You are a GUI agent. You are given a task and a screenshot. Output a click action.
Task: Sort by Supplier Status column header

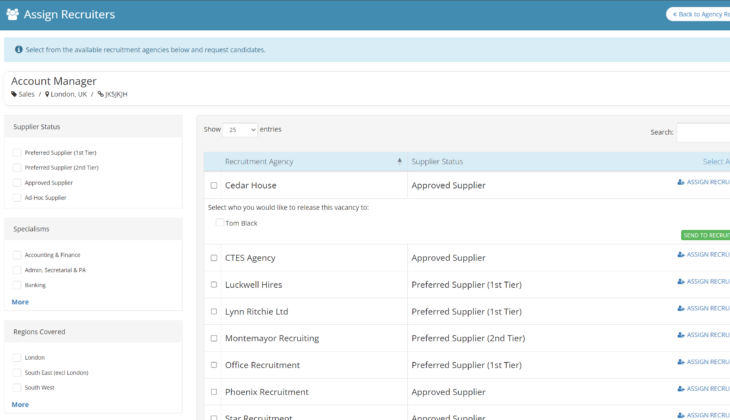[438, 162]
